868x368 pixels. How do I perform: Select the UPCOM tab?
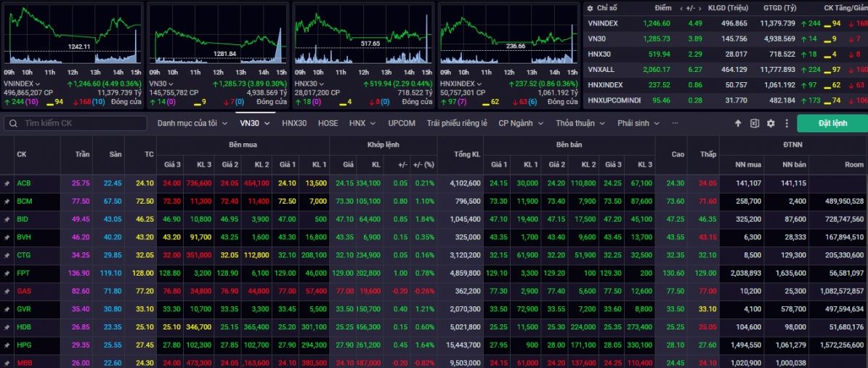[402, 124]
